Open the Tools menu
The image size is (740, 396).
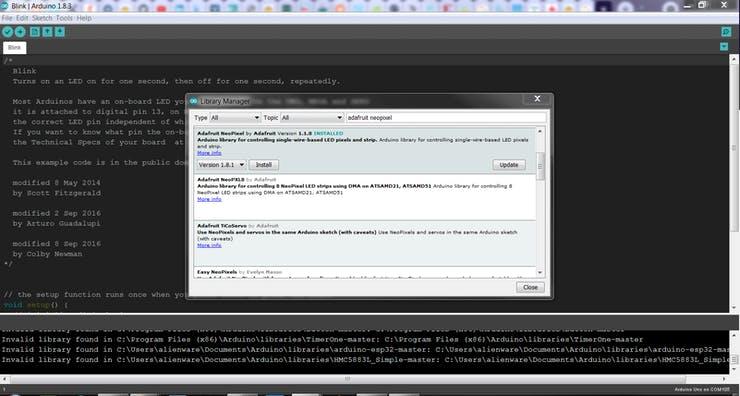tap(64, 18)
